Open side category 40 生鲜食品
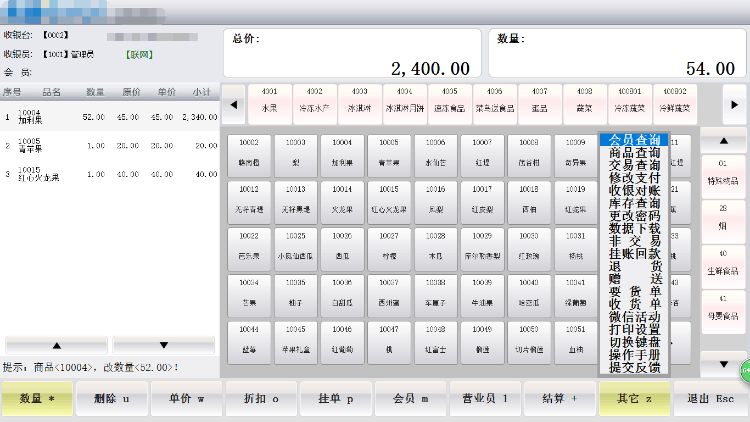Viewport: 750px width, 422px height. point(723,266)
